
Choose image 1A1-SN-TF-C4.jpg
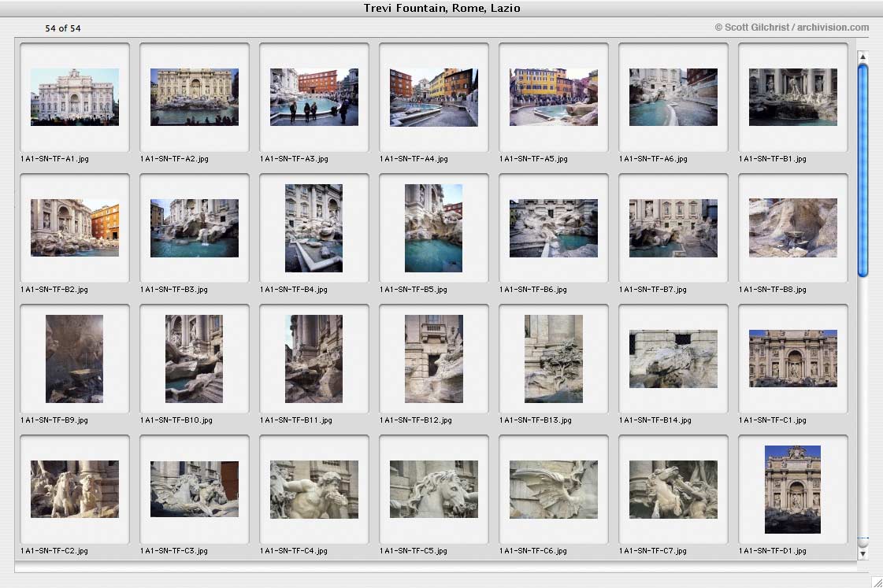click(x=314, y=490)
